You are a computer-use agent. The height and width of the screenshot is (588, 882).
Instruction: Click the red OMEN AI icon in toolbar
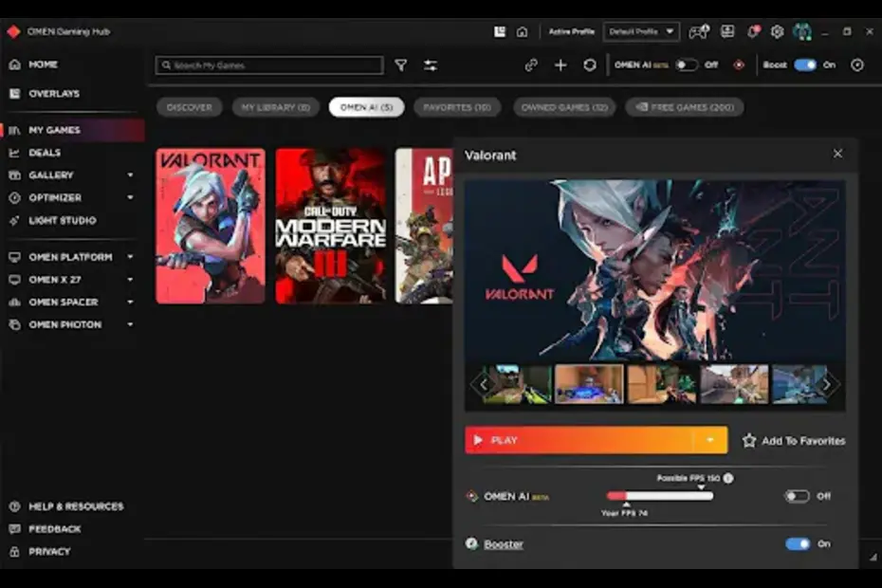(739, 65)
